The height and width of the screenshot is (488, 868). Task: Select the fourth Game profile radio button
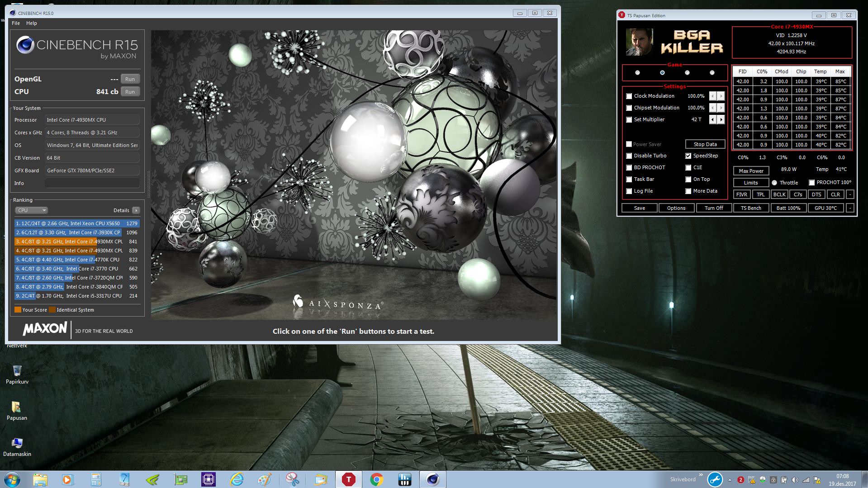coord(712,72)
